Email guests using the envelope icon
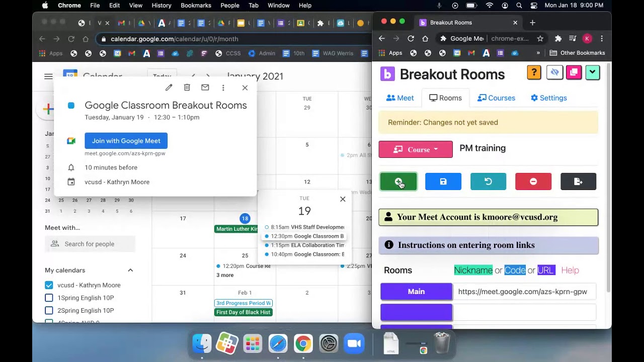644x362 pixels. click(x=205, y=87)
